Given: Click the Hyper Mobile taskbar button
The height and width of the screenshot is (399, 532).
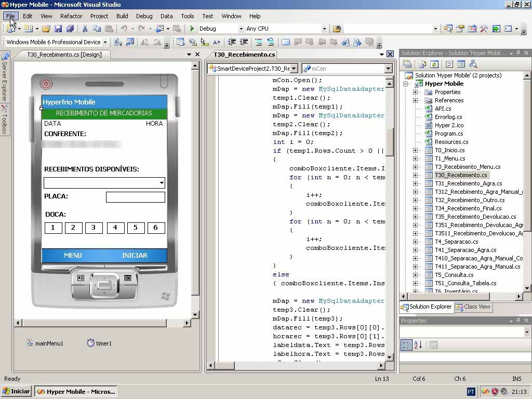Looking at the screenshot, I should coord(76,392).
